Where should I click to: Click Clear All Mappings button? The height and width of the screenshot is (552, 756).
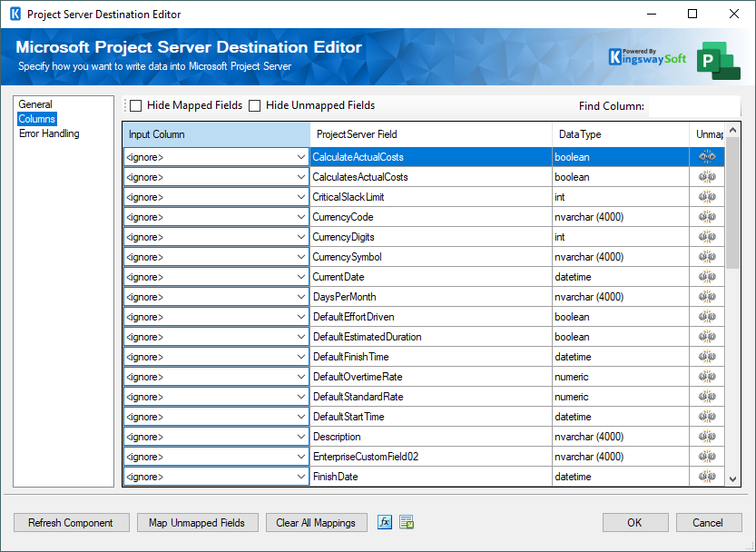[x=316, y=523]
